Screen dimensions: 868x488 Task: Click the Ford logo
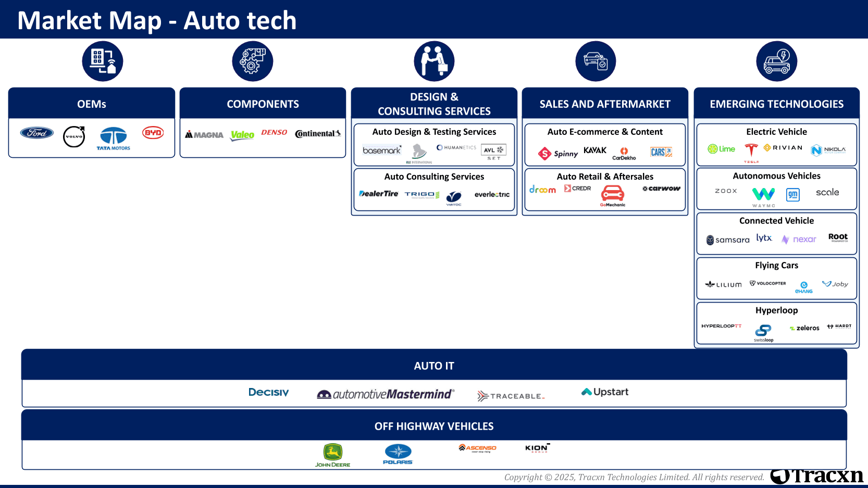pyautogui.click(x=37, y=133)
